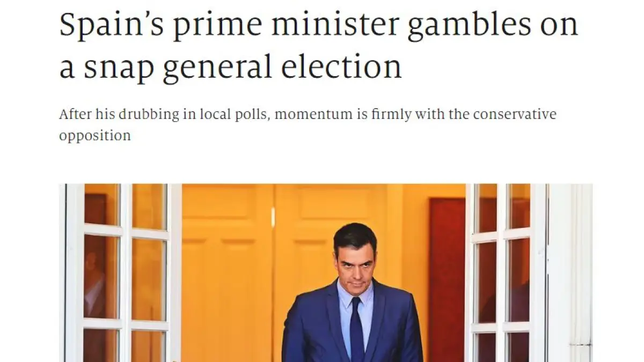Click the man's dark blue necktie
The height and width of the screenshot is (362, 644).
tap(356, 331)
